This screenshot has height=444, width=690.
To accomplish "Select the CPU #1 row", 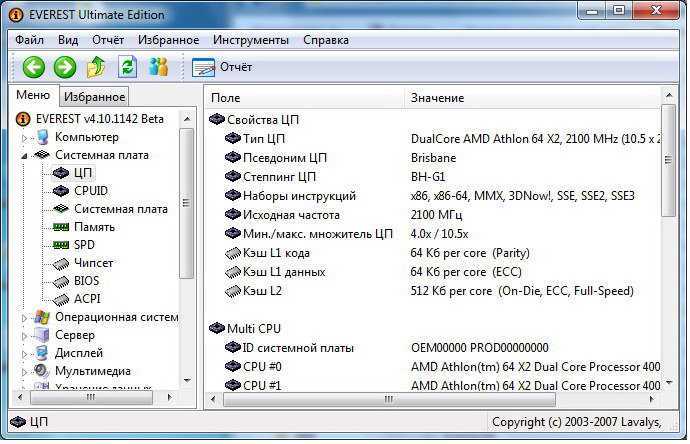I will point(434,385).
